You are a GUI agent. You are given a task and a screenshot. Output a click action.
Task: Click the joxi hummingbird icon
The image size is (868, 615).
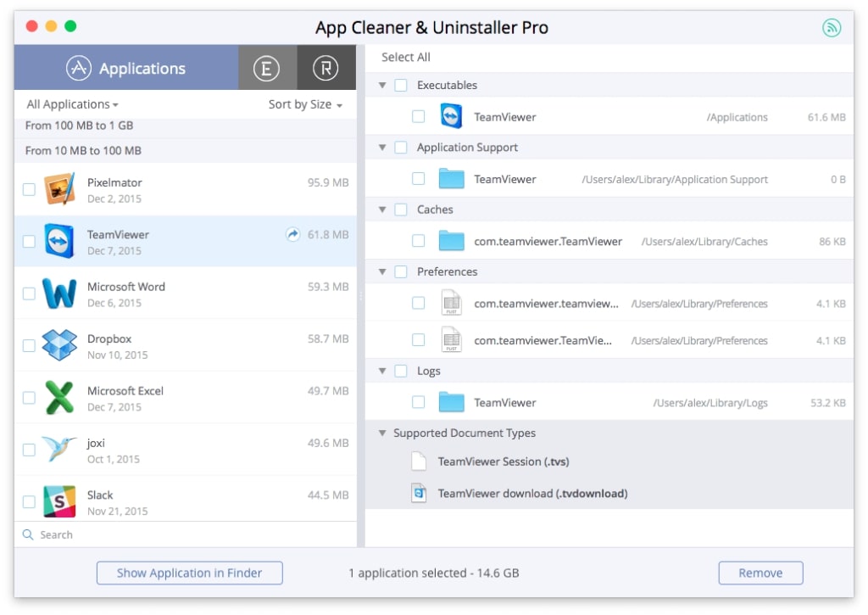pyautogui.click(x=58, y=449)
